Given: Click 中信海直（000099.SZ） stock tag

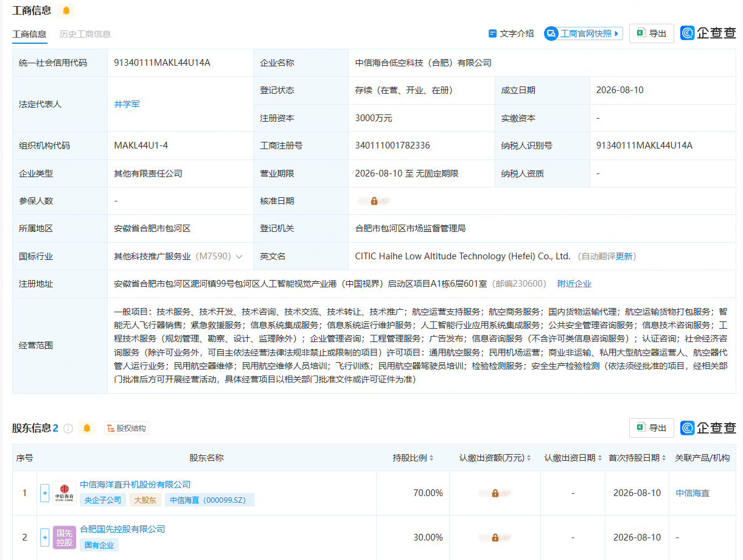Looking at the screenshot, I should click(209, 500).
